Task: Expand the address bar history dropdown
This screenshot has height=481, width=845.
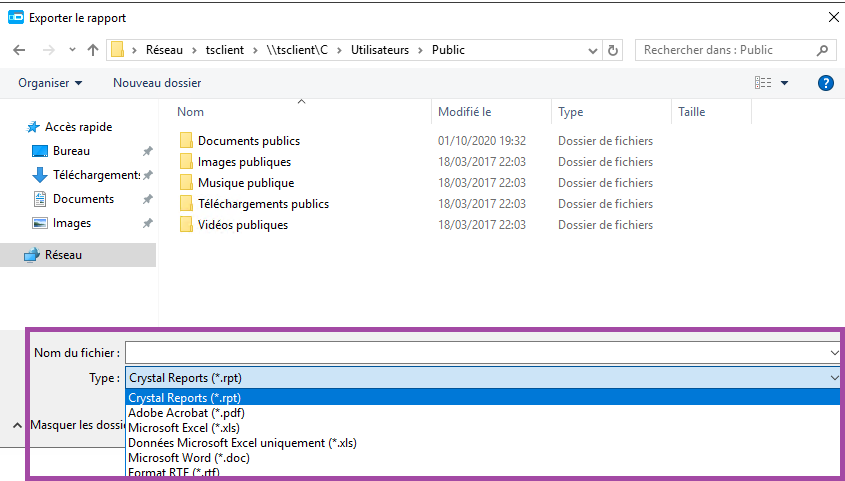Action: pos(593,51)
